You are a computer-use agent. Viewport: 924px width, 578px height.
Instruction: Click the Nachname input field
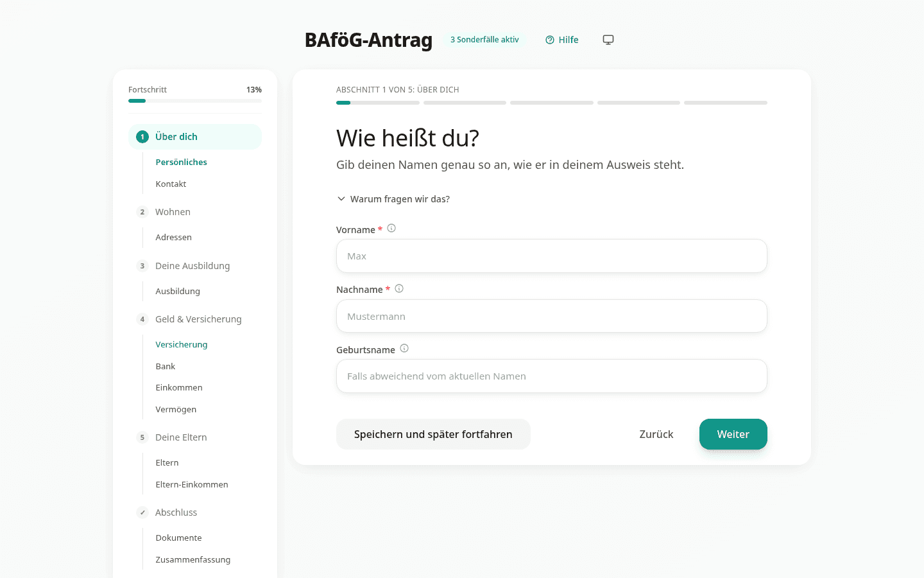(552, 316)
